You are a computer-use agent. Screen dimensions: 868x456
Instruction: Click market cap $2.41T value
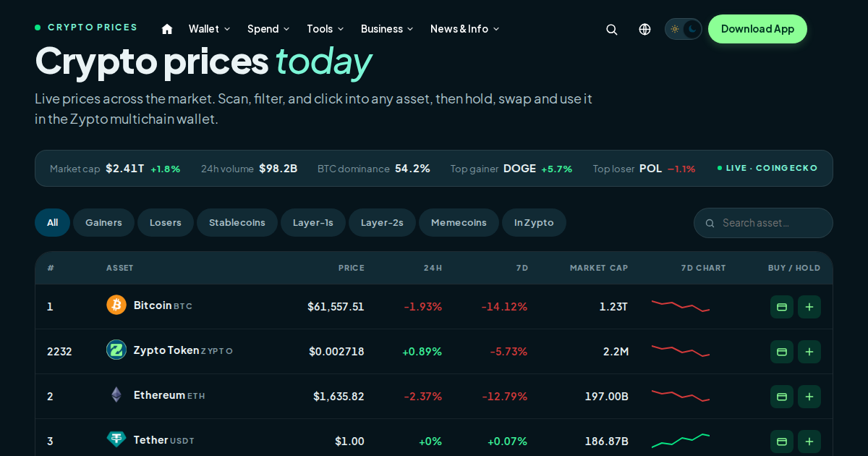[x=125, y=169]
